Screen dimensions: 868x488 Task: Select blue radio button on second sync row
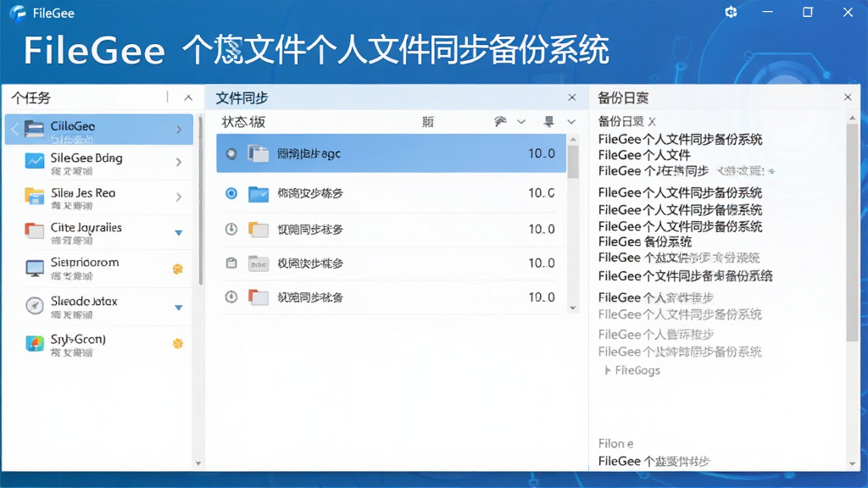(x=231, y=193)
